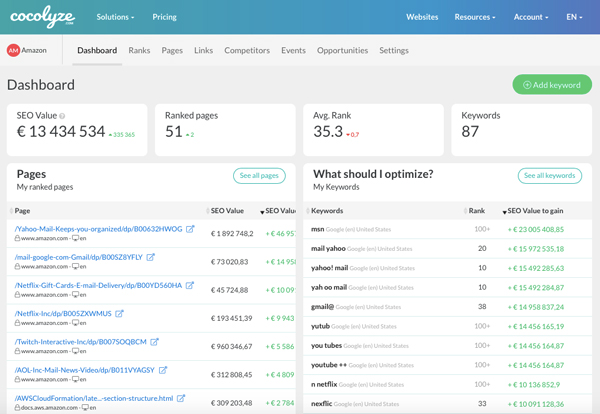
Task: Click the See all keywords button
Action: [x=550, y=176]
